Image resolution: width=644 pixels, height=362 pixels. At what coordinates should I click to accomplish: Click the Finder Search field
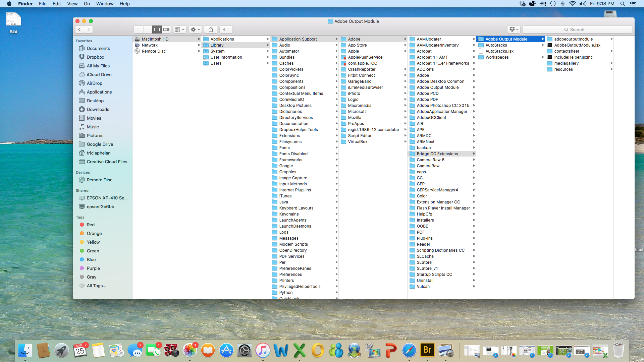[x=577, y=29]
